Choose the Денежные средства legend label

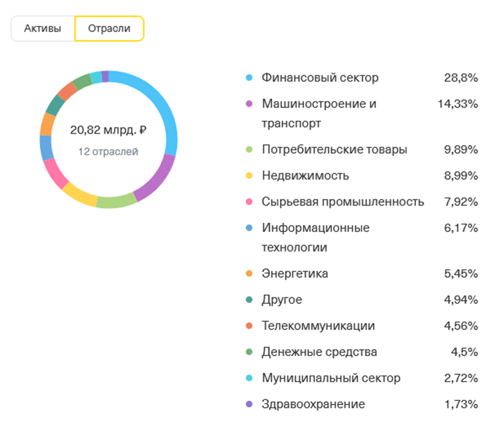point(319,352)
